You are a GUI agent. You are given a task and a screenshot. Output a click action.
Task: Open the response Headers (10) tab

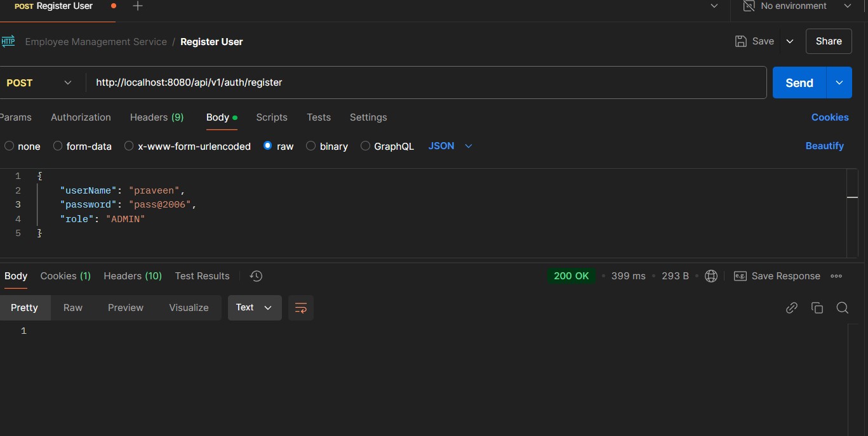tap(133, 276)
